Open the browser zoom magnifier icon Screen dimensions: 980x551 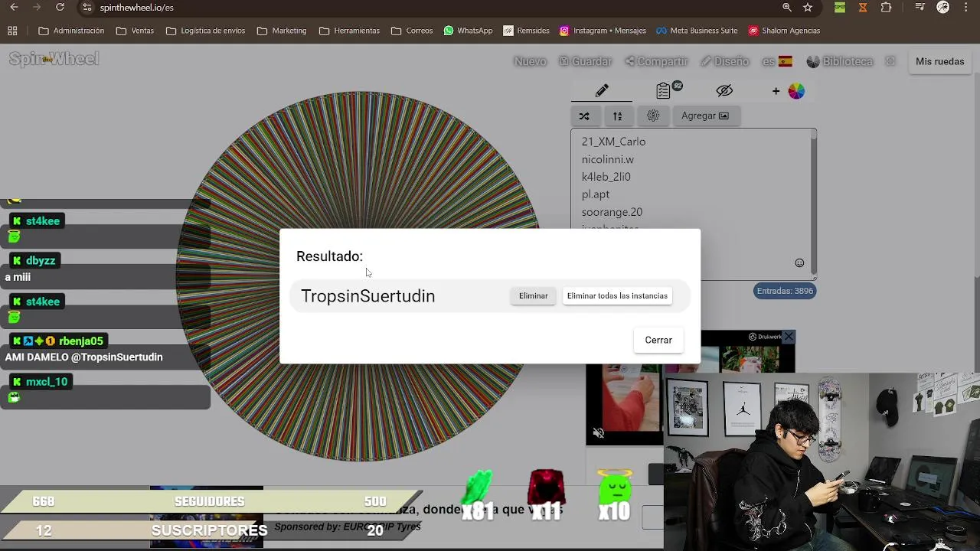point(787,7)
